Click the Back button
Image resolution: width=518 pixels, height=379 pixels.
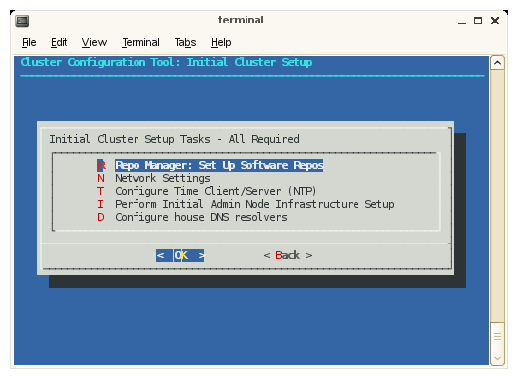288,255
